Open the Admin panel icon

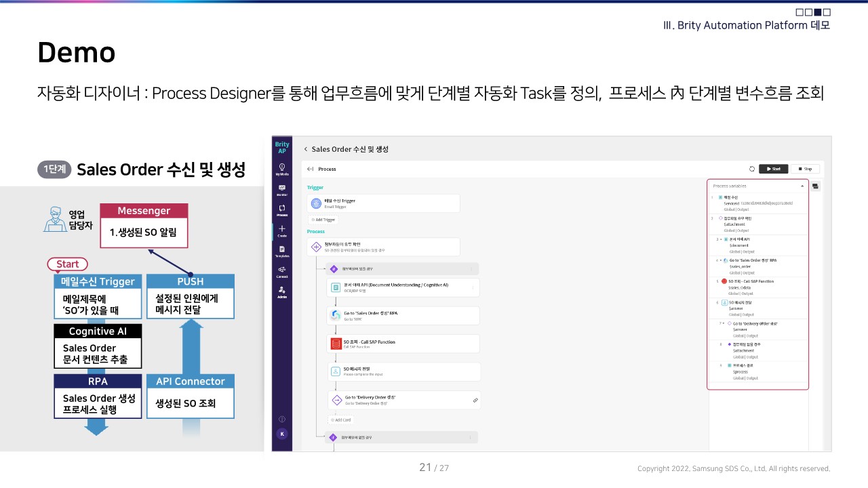(281, 290)
